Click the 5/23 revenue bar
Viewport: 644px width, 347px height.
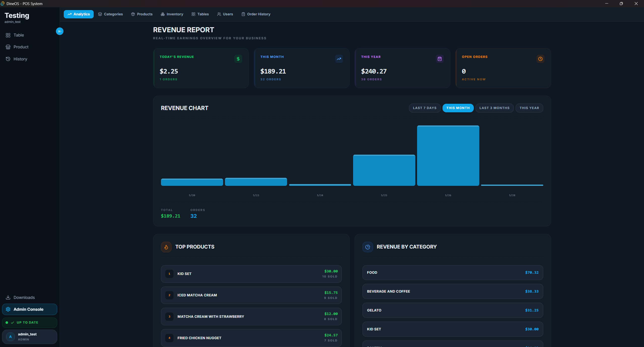[x=256, y=182]
